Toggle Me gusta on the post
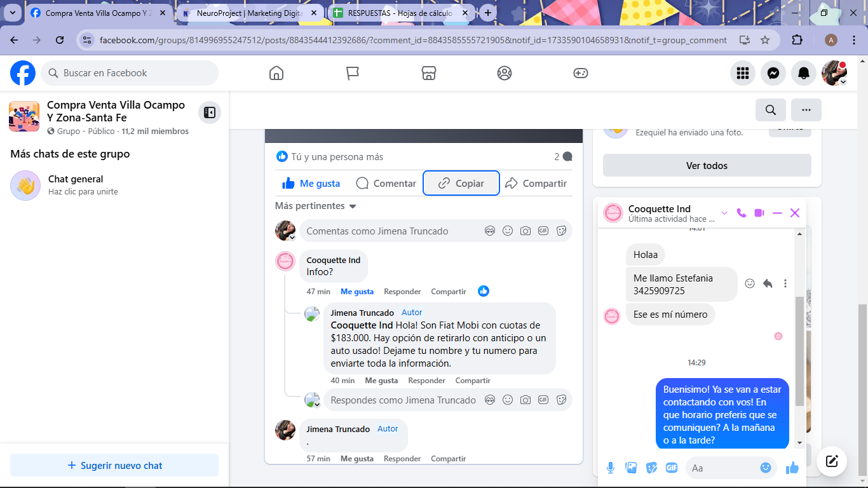 click(311, 184)
